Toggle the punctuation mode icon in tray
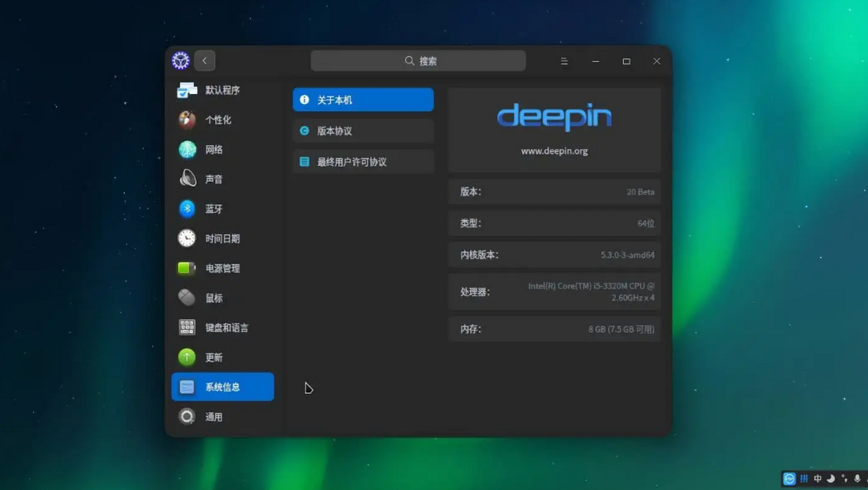Image resolution: width=868 pixels, height=490 pixels. tap(844, 478)
